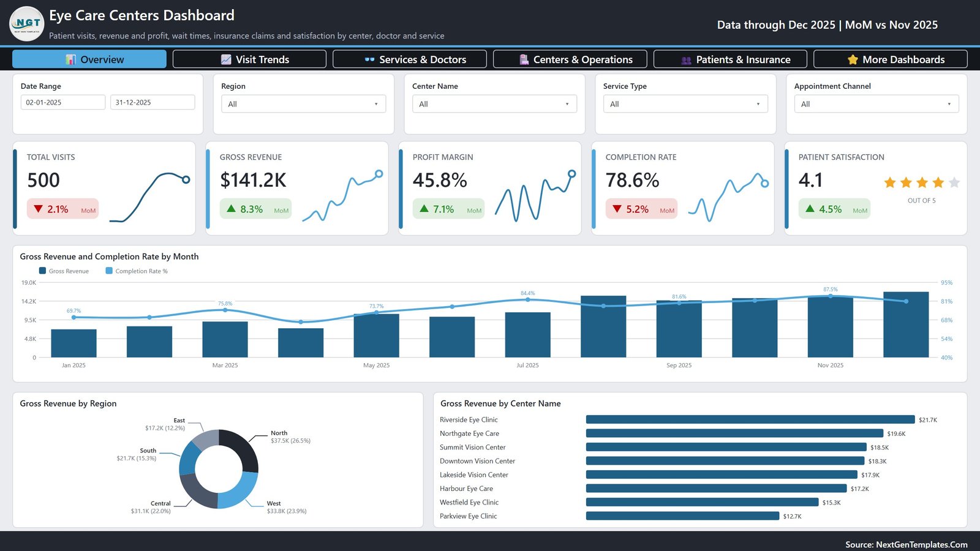Click the Lakeside Vision Center revenue bar
The image size is (980, 551).
722,474
